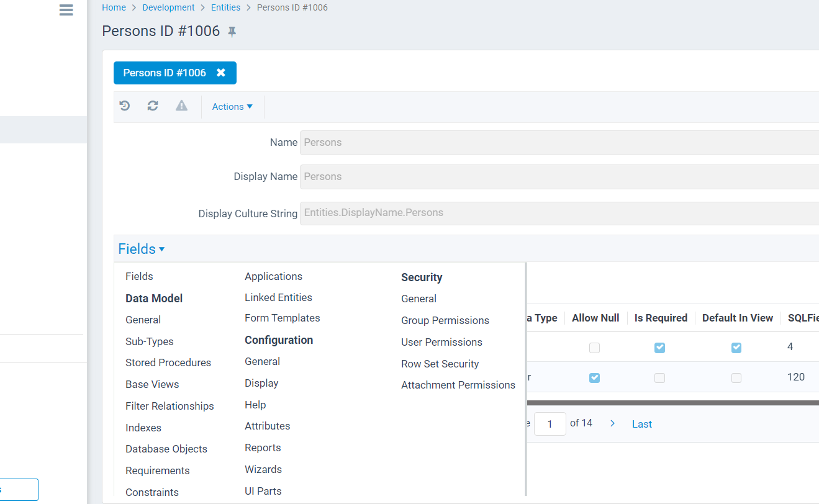
Task: Open Requirements menu item
Action: [x=158, y=470]
